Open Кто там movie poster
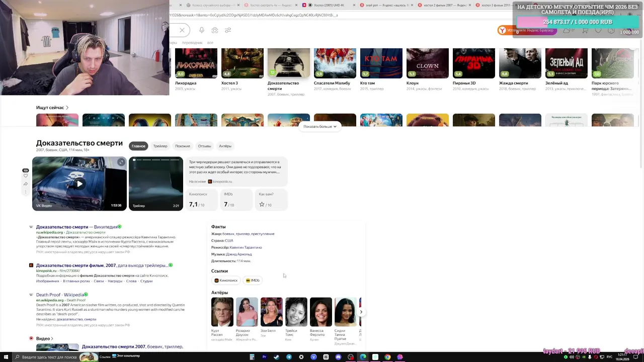 (x=381, y=63)
